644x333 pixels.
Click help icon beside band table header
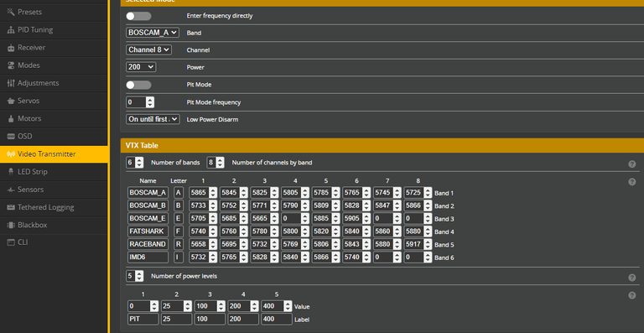631,182
